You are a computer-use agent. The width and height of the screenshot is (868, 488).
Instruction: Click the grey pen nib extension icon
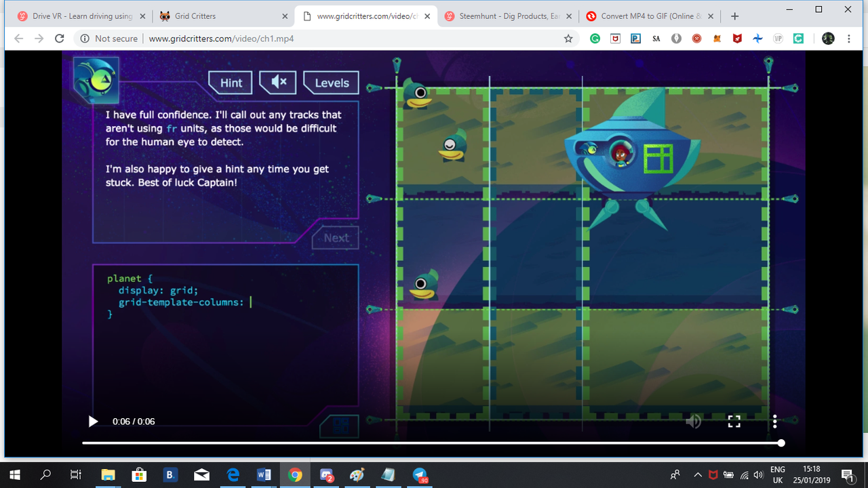coord(676,39)
